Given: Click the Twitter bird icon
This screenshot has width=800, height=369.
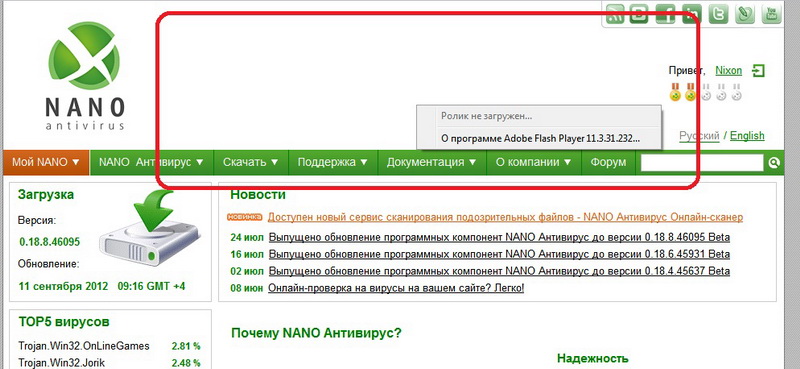Looking at the screenshot, I should [x=718, y=14].
